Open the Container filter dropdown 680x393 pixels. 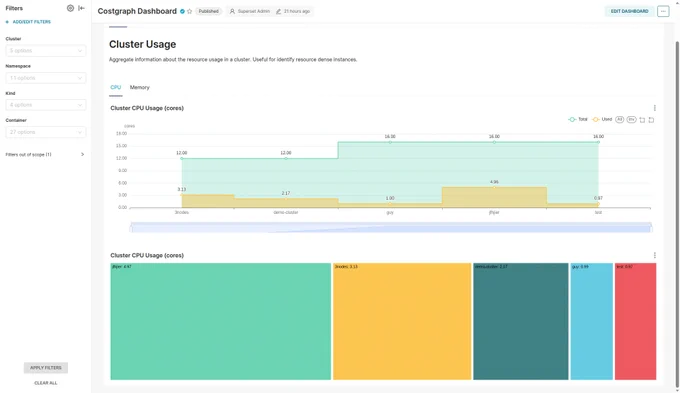pos(46,132)
